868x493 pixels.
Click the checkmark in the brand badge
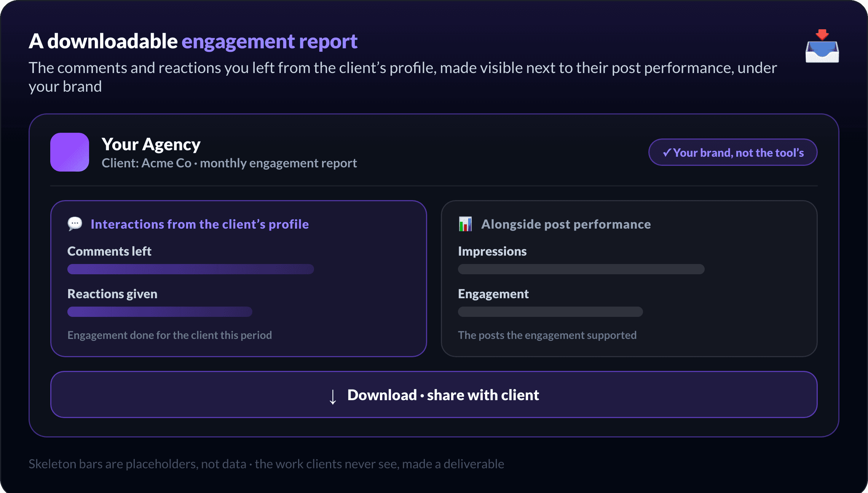(x=667, y=153)
